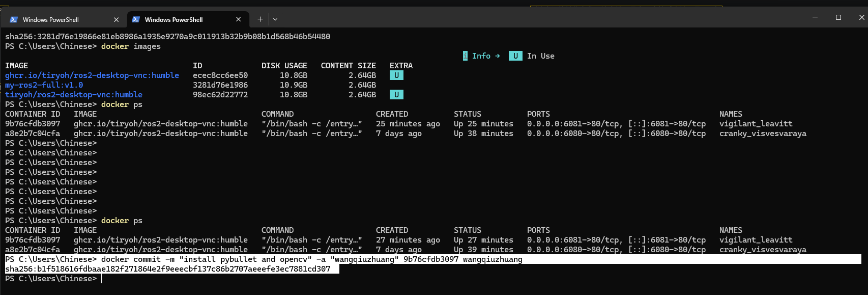
Task: Click the CONTENT SIZE column header
Action: pos(349,66)
